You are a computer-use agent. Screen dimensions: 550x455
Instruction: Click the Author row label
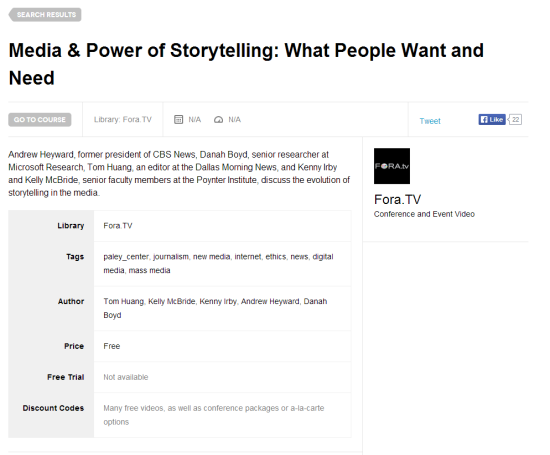pos(71,301)
